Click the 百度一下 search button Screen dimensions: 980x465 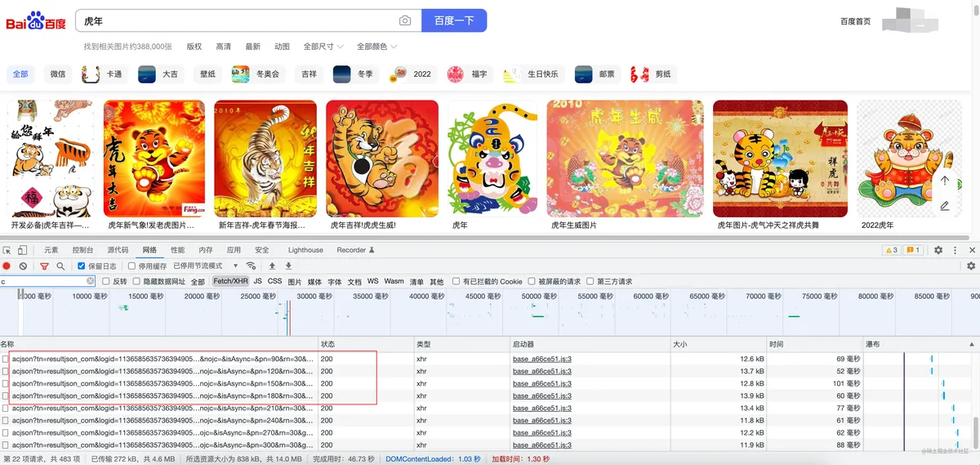pyautogui.click(x=454, y=20)
